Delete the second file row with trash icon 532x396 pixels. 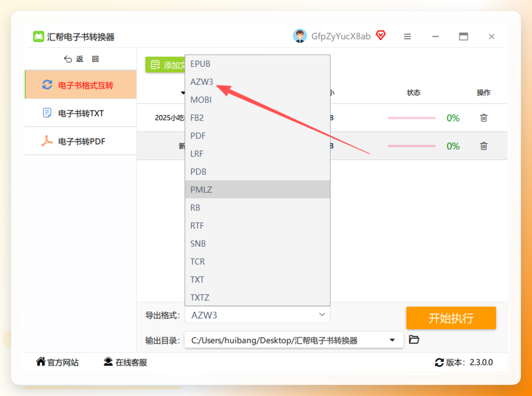(x=484, y=146)
